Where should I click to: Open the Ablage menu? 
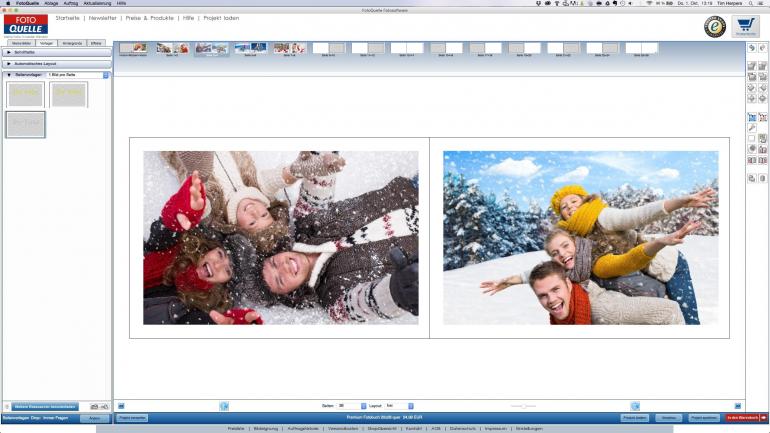(x=51, y=3)
